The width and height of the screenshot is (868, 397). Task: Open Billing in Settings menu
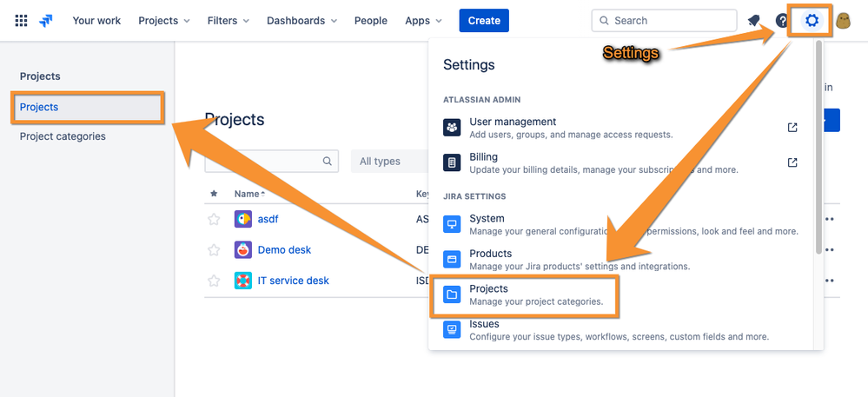(x=621, y=162)
